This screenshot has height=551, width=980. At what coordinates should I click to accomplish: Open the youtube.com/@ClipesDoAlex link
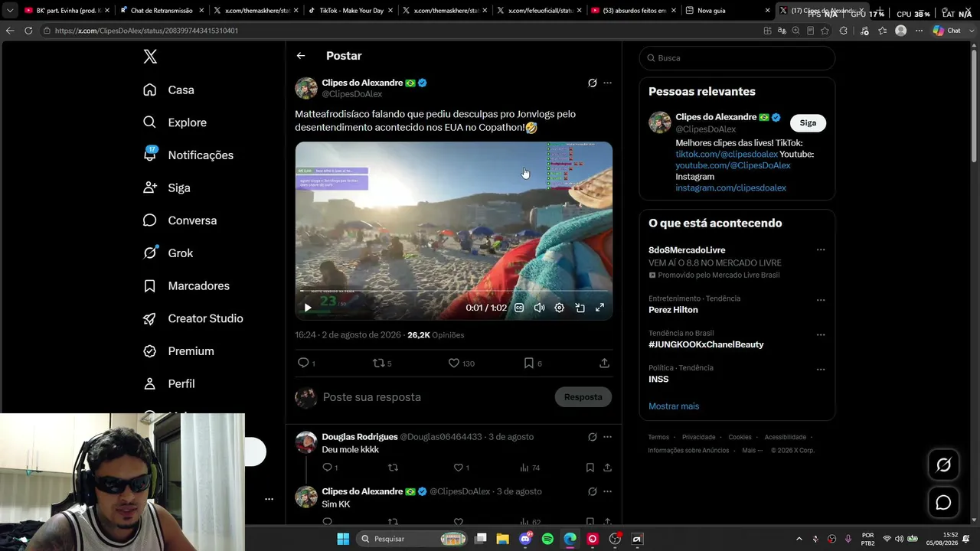click(733, 165)
